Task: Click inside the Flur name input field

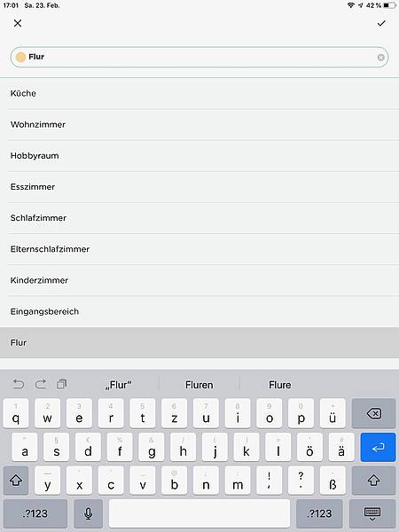Action: click(199, 57)
